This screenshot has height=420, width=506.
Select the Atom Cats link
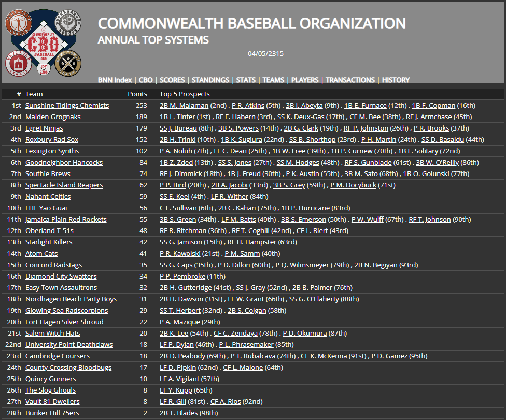[41, 253]
